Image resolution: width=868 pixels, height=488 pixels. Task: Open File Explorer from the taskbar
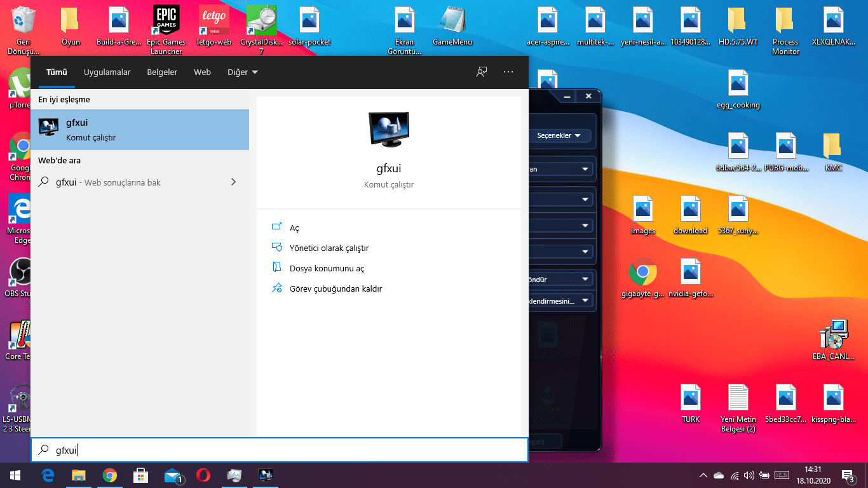[x=78, y=475]
